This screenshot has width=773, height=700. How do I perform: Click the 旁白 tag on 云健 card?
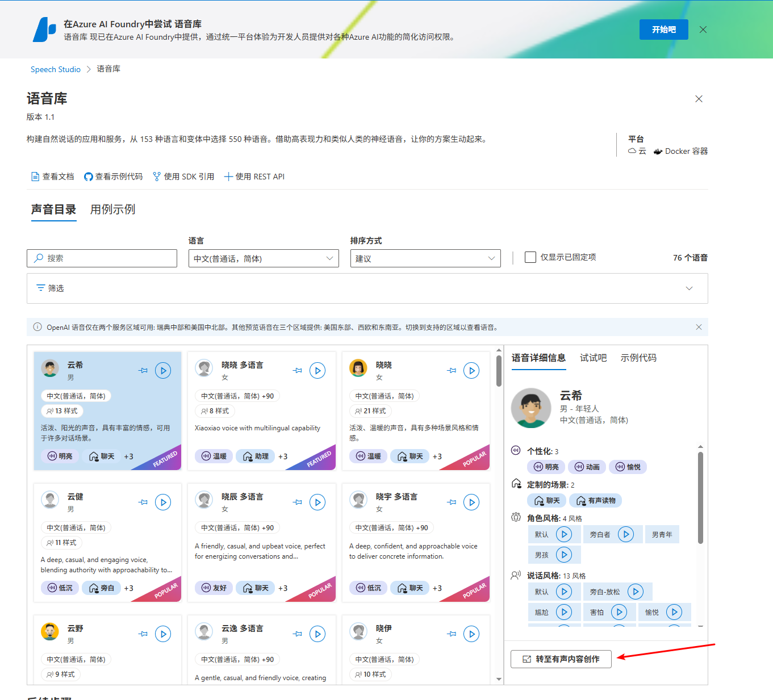click(x=101, y=588)
